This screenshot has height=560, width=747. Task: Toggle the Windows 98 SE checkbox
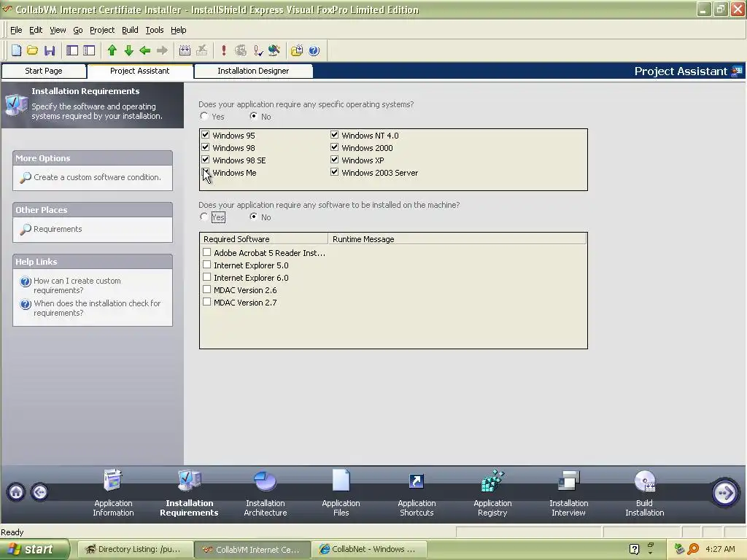click(x=205, y=160)
